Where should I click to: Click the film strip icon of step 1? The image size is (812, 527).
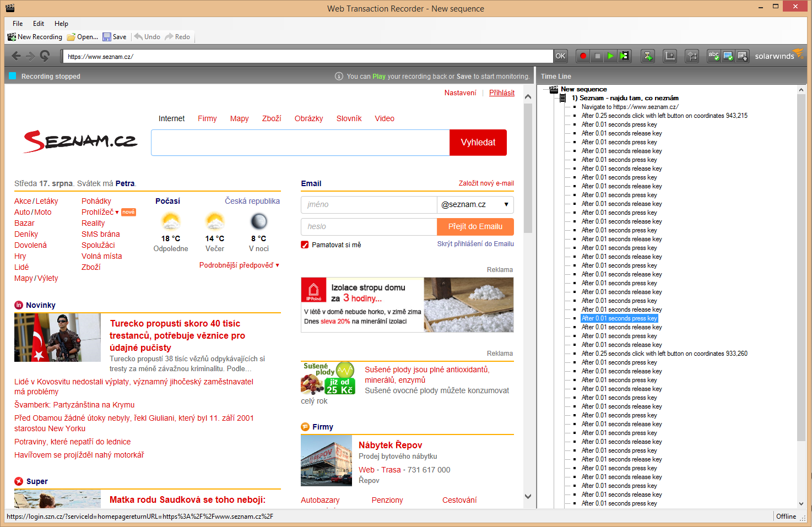coord(562,98)
